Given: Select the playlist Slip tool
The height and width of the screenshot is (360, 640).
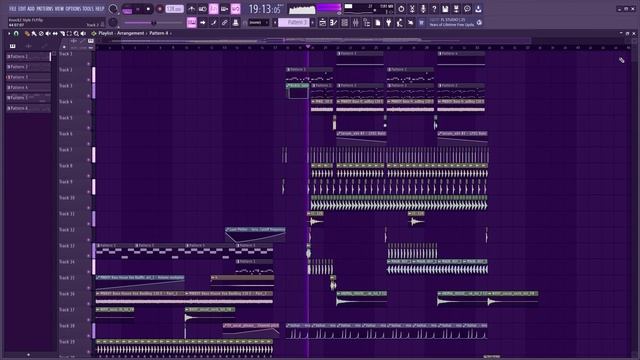Looking at the screenshot, I should pos(55,33).
